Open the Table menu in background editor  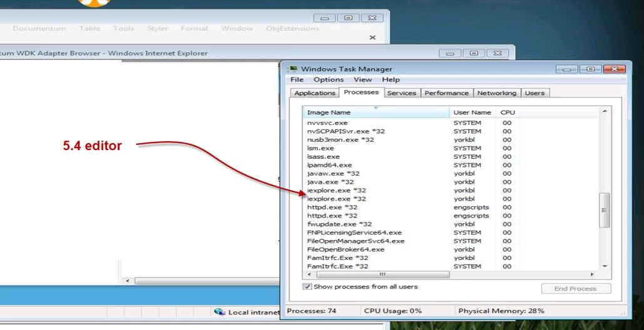pyautogui.click(x=89, y=28)
